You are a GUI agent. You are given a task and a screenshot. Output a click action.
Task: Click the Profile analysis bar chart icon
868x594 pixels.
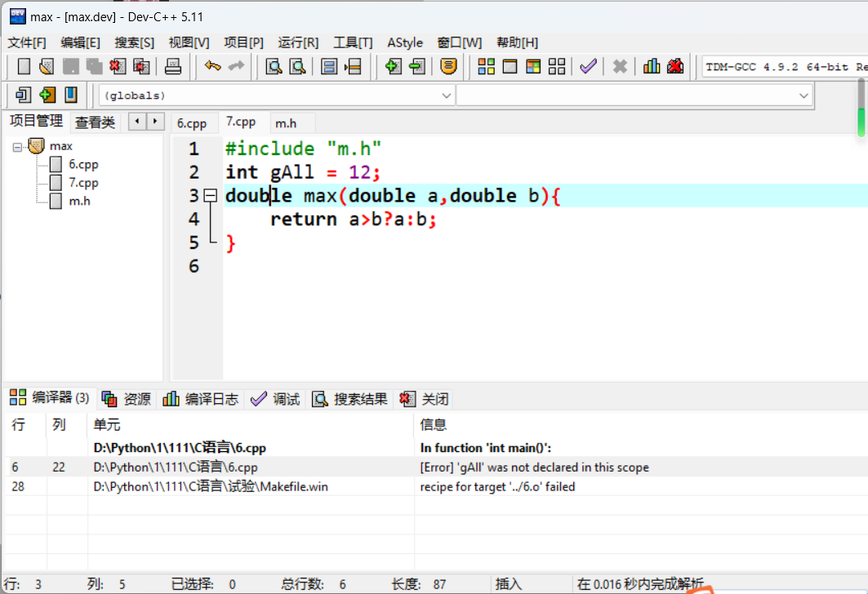click(652, 67)
